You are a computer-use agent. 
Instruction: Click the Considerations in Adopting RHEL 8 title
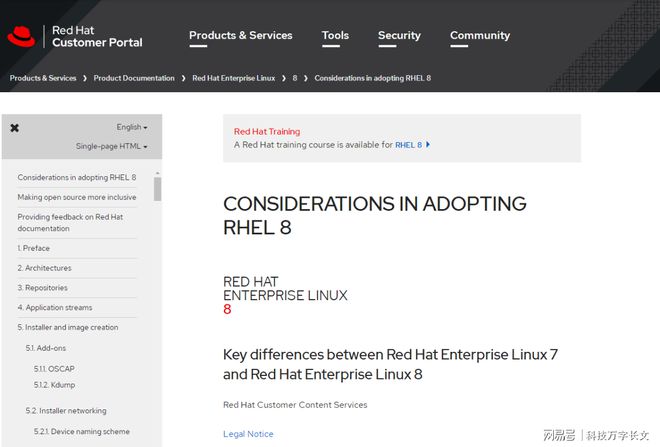click(x=375, y=216)
